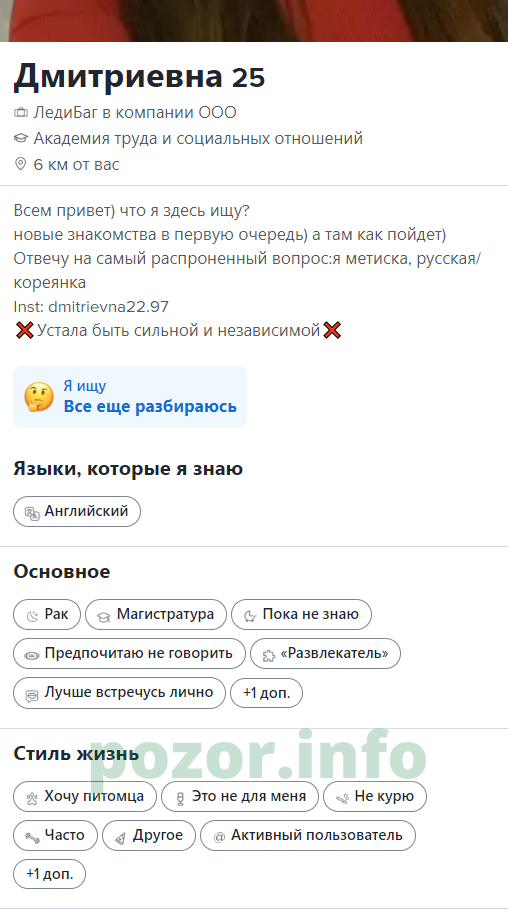Click the paw icon in Хочу питомца chip
Viewport: 508px width, 924px height.
[x=32, y=797]
